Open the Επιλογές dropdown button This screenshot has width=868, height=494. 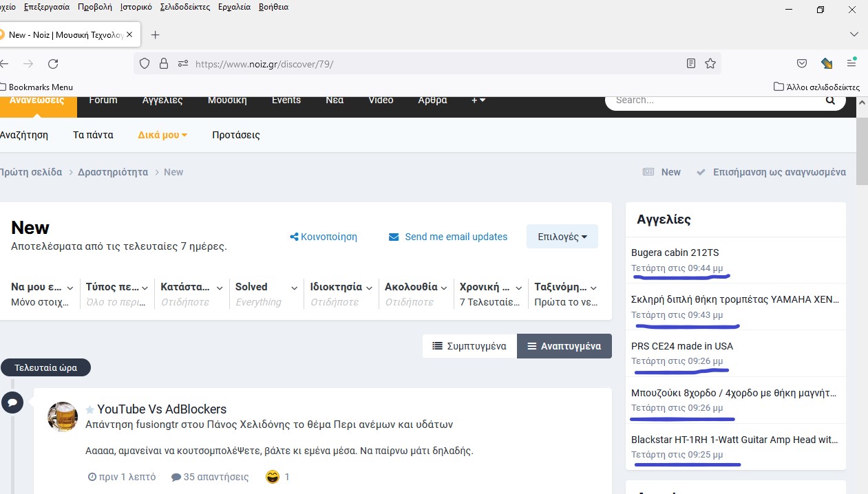coord(562,237)
